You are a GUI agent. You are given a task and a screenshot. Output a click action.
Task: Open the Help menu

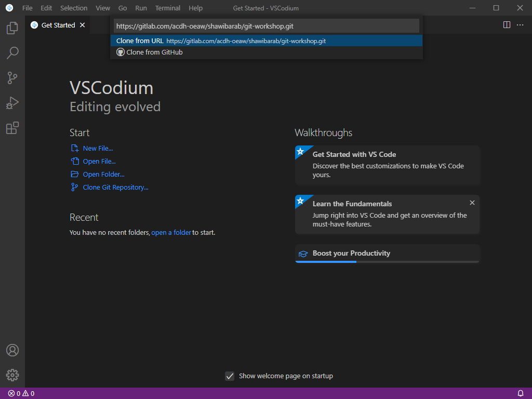[195, 8]
